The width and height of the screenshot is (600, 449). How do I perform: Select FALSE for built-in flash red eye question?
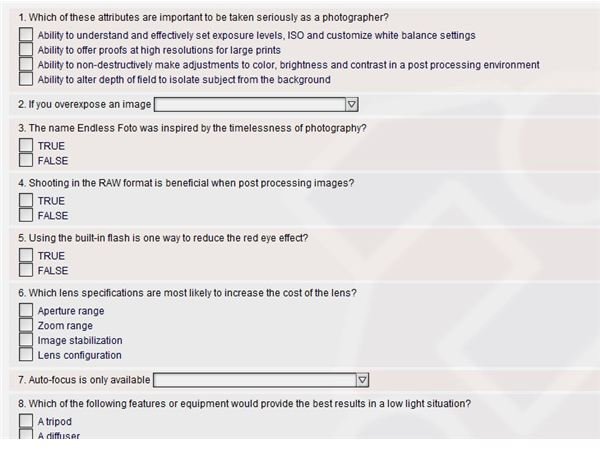click(x=26, y=270)
